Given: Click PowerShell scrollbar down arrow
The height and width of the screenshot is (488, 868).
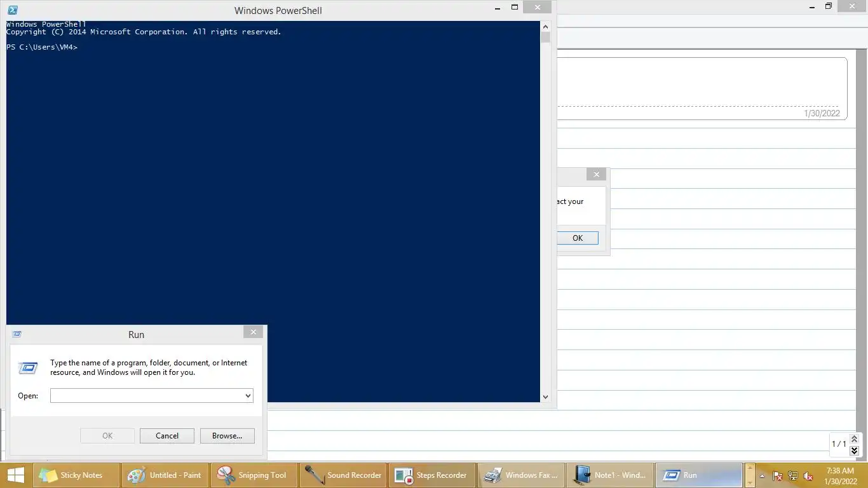Looking at the screenshot, I should pyautogui.click(x=545, y=396).
